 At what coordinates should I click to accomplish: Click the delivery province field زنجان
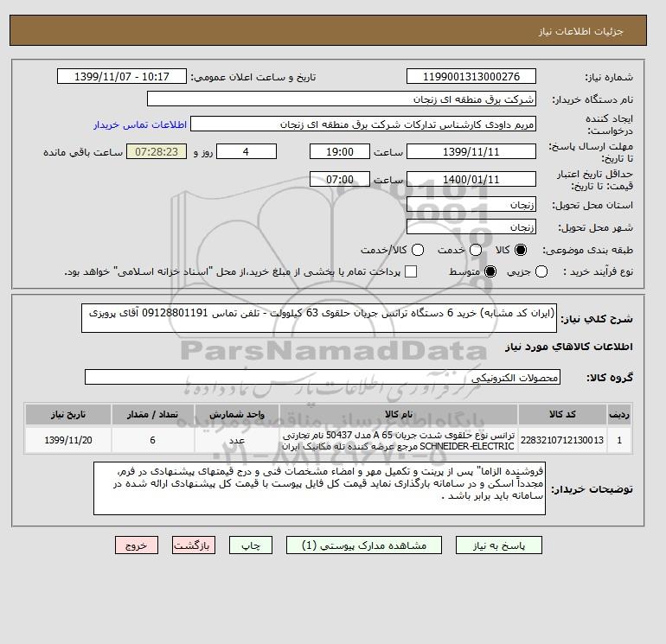(471, 205)
